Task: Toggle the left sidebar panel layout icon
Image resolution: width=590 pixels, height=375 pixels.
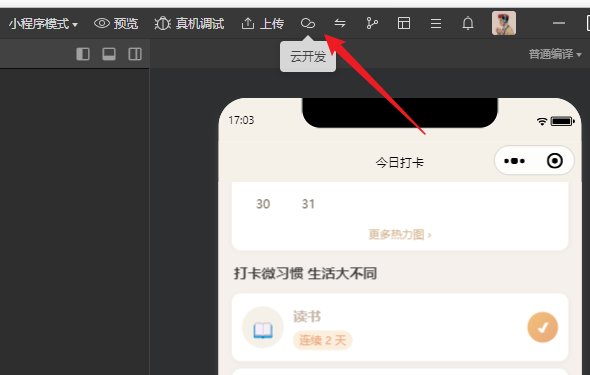Action: 83,54
